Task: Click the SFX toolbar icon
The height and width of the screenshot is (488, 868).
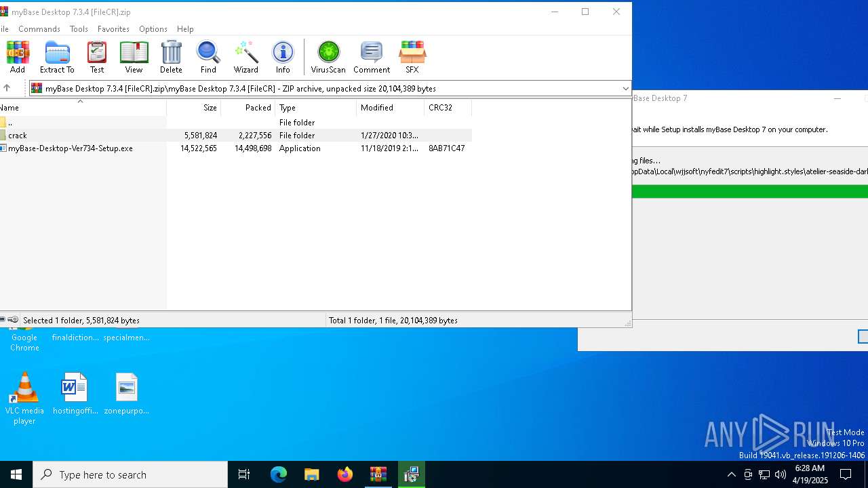Action: click(412, 57)
